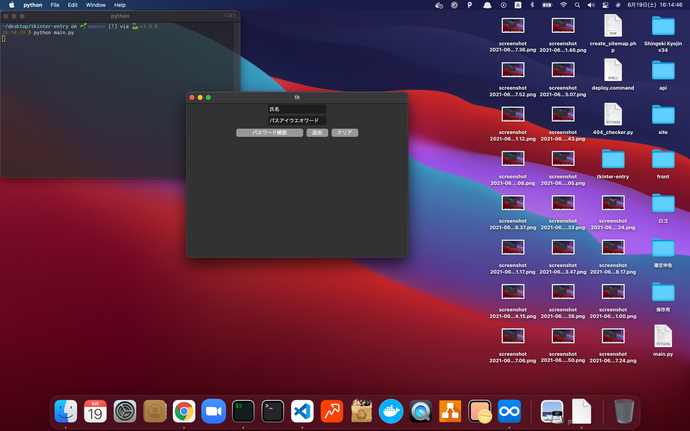Click the パスアイウエオワード entry field
The height and width of the screenshot is (431, 690).
click(297, 120)
